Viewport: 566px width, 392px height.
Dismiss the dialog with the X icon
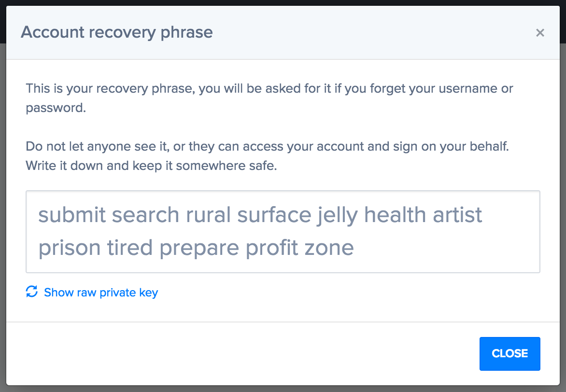tap(539, 33)
